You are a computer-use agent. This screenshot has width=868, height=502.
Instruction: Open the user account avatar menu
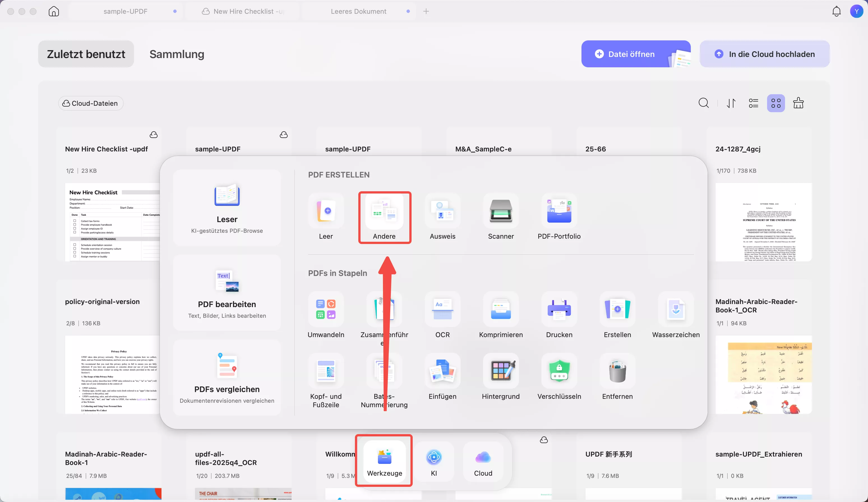tap(856, 11)
